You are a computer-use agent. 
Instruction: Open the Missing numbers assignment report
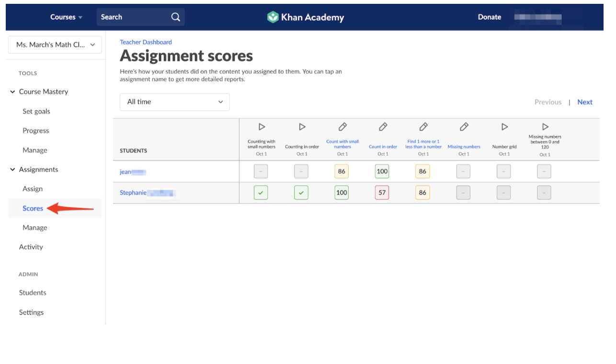pyautogui.click(x=464, y=147)
